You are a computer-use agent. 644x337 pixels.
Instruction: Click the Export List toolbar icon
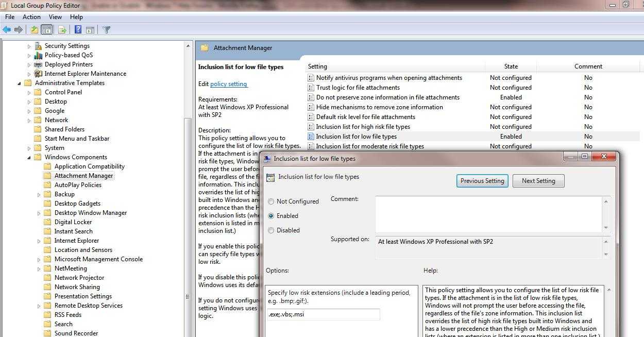coord(62,30)
